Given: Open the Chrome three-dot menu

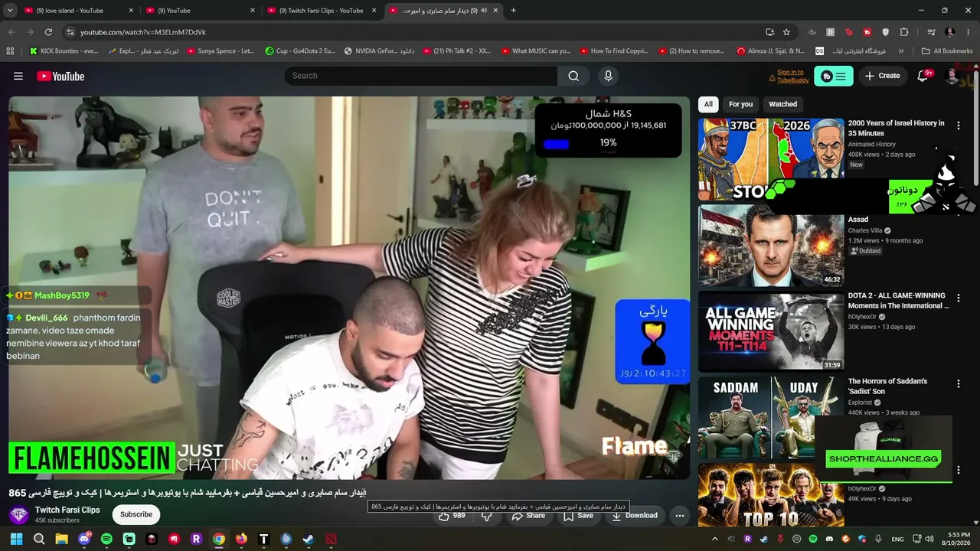Looking at the screenshot, I should [x=969, y=32].
